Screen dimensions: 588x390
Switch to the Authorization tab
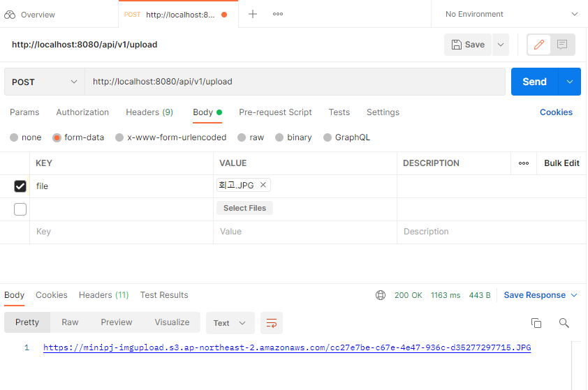coord(82,112)
